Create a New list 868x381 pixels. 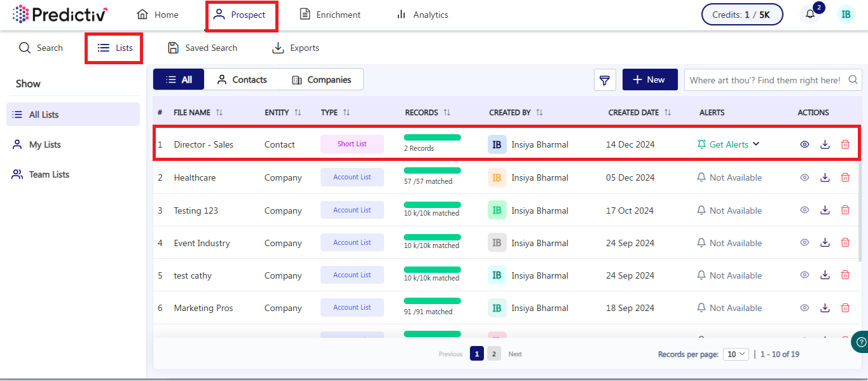650,80
